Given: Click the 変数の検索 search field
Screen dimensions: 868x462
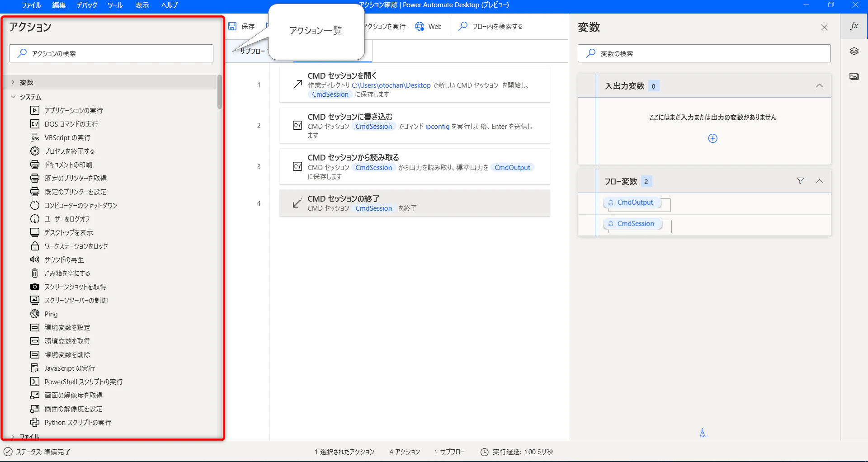Looking at the screenshot, I should click(704, 53).
